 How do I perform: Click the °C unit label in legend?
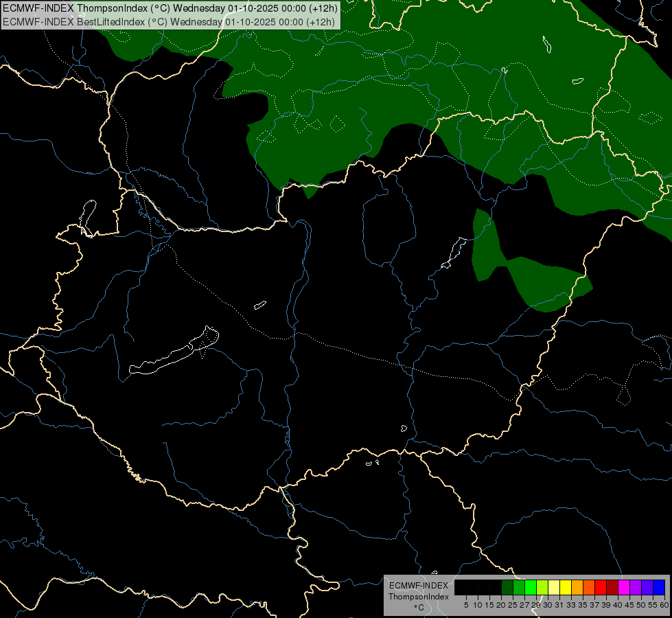pos(419,608)
